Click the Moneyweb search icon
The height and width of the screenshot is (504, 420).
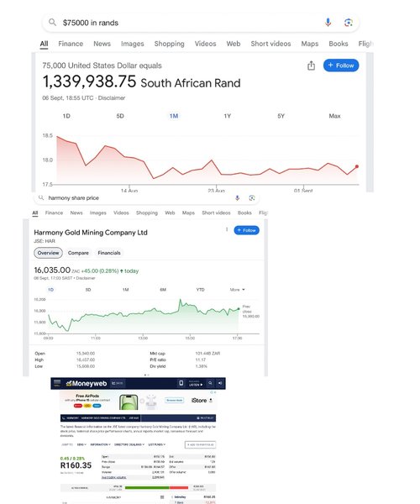pos(210,383)
